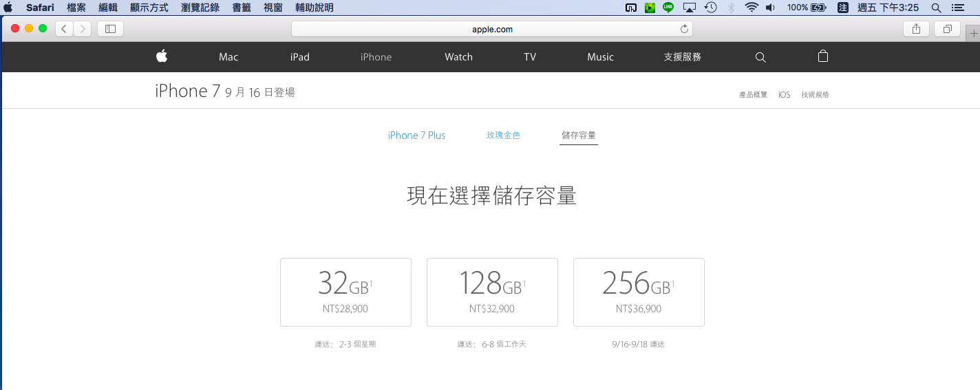This screenshot has height=390, width=980.
Task: Reload the page with the refresh icon
Action: pyautogui.click(x=684, y=29)
